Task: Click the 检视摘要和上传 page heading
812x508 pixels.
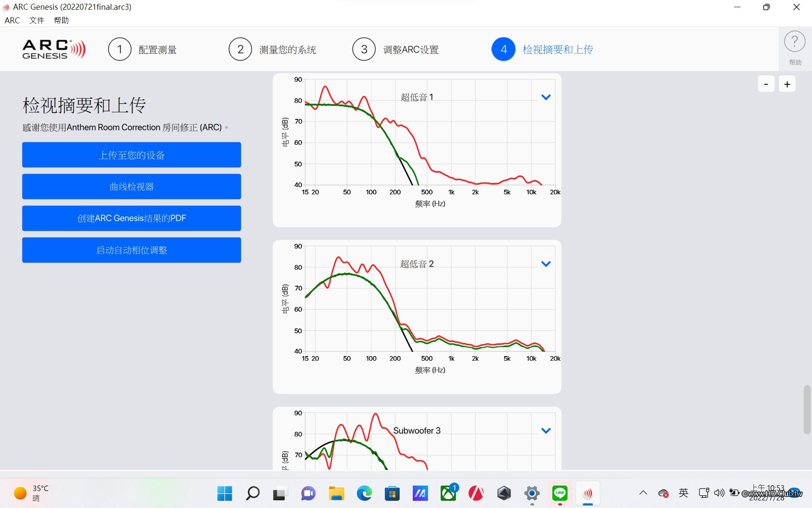Action: [x=84, y=105]
